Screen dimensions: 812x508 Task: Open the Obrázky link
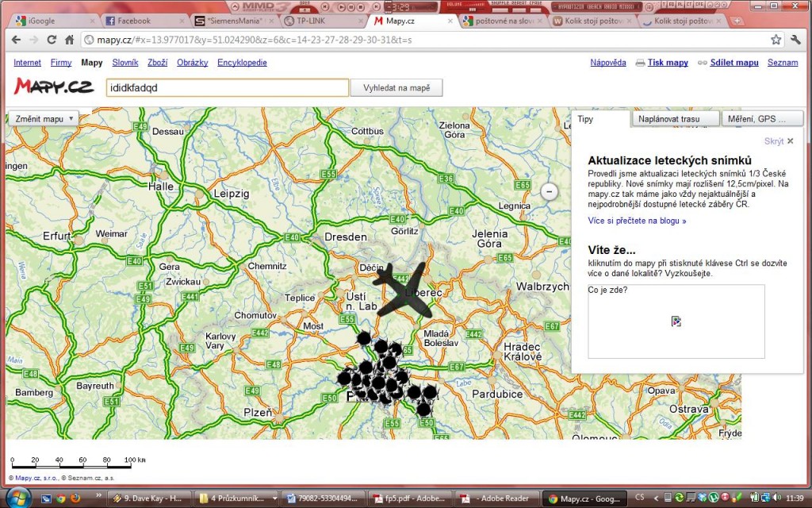193,63
